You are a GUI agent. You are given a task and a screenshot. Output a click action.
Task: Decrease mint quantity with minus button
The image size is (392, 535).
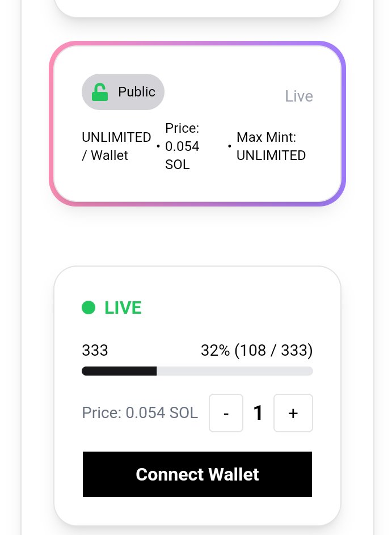[226, 413]
